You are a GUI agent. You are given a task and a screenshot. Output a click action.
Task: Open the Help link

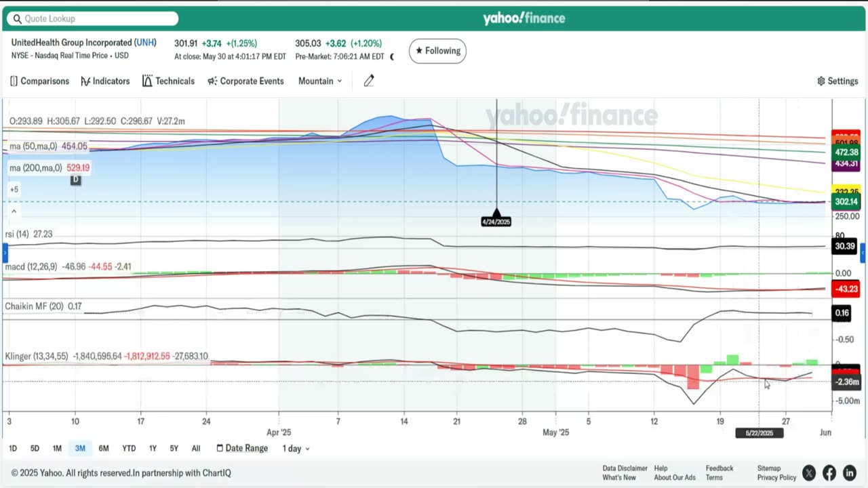660,468
